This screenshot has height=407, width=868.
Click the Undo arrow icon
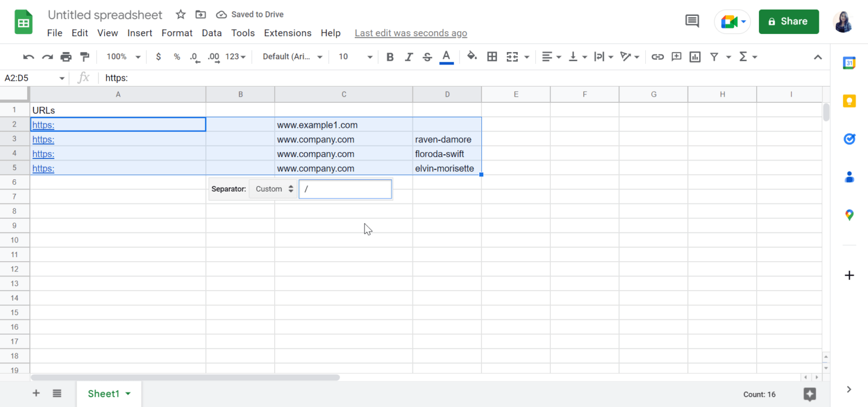click(x=28, y=57)
